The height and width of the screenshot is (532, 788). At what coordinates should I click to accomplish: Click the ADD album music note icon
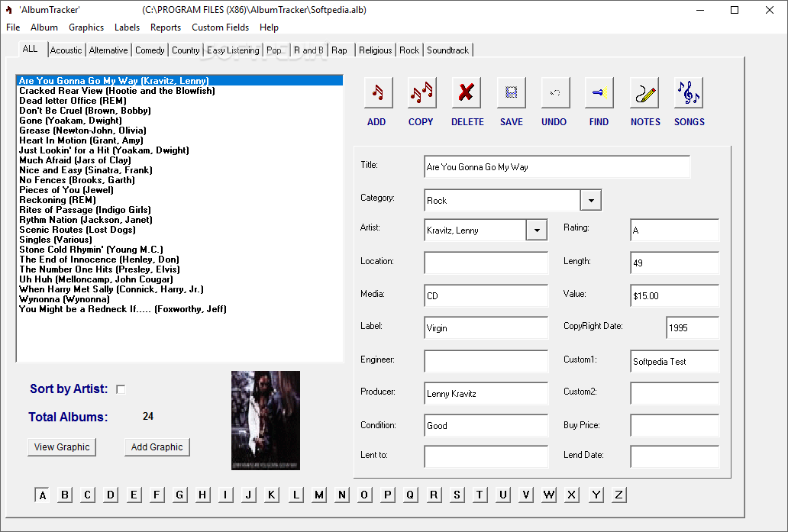pyautogui.click(x=378, y=92)
